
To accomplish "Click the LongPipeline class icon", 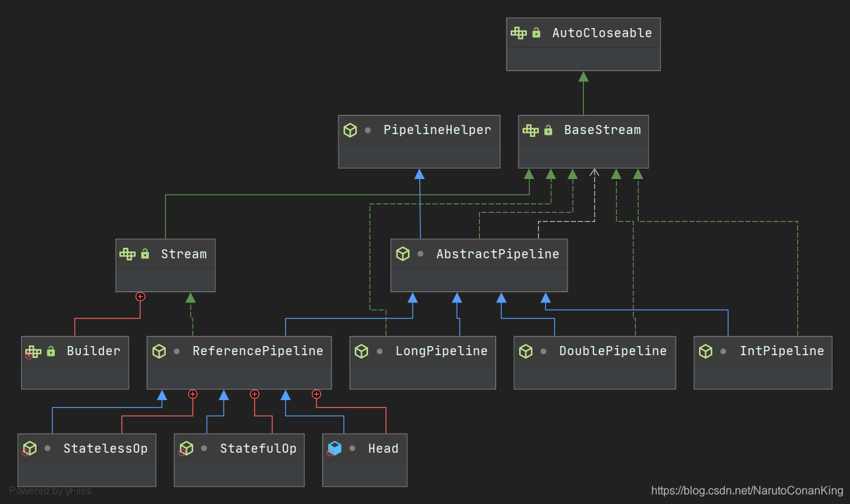I will click(361, 351).
